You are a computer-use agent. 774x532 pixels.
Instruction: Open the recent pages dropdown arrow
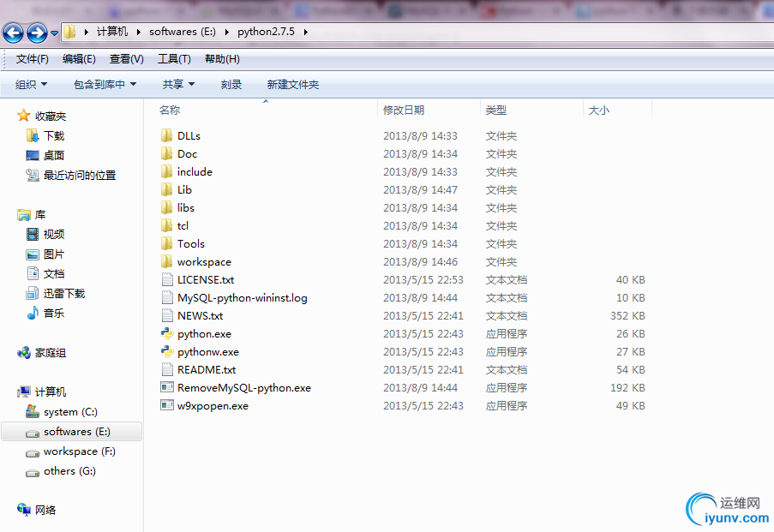tap(54, 33)
